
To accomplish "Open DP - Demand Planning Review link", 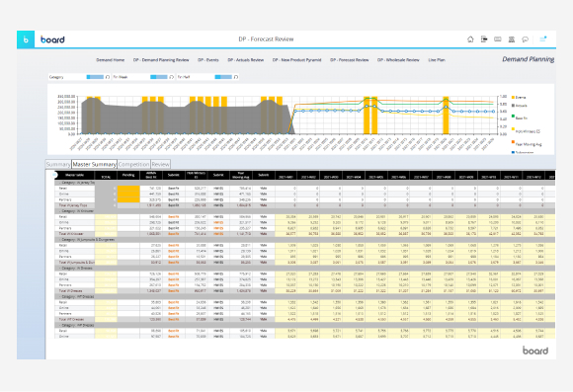I will (161, 60).
